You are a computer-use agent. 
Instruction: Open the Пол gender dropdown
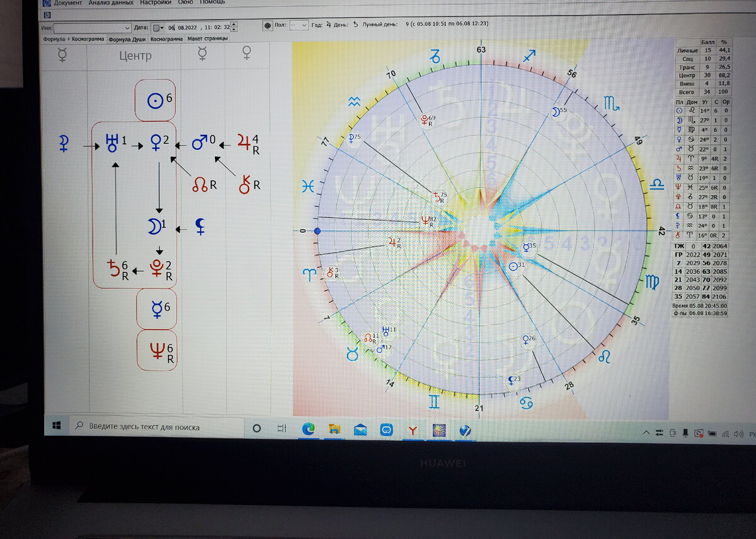[x=304, y=25]
